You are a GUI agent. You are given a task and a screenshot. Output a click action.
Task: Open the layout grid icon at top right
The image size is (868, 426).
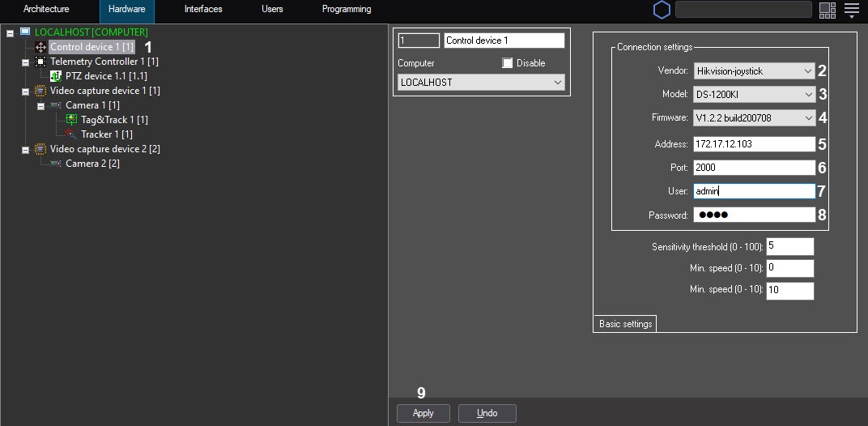click(x=827, y=10)
